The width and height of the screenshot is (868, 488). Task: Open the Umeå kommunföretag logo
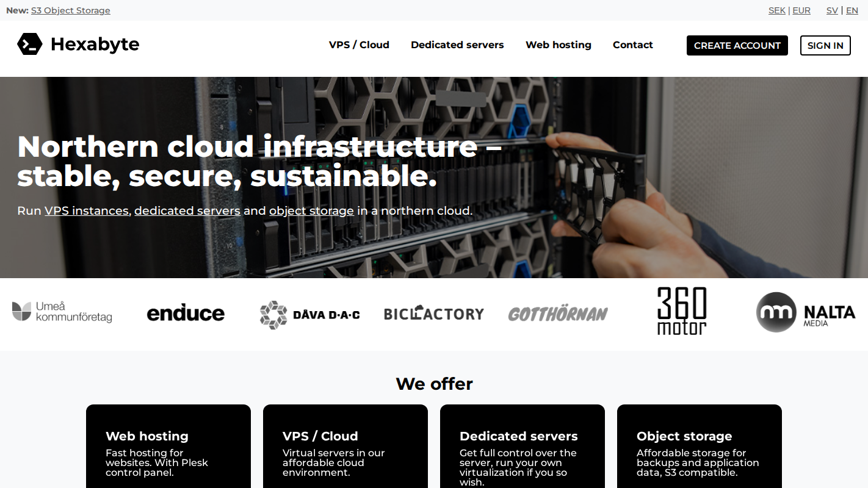click(62, 312)
